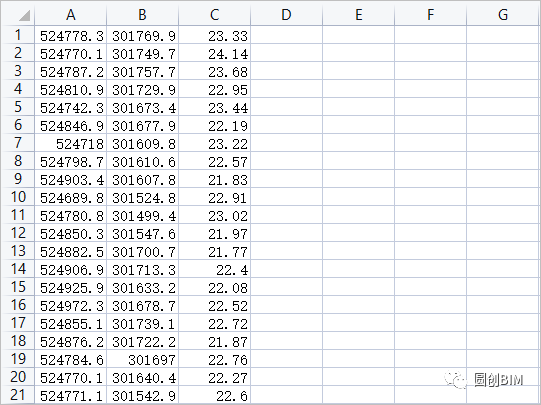Select column A header
541x405 pixels.
(71, 14)
